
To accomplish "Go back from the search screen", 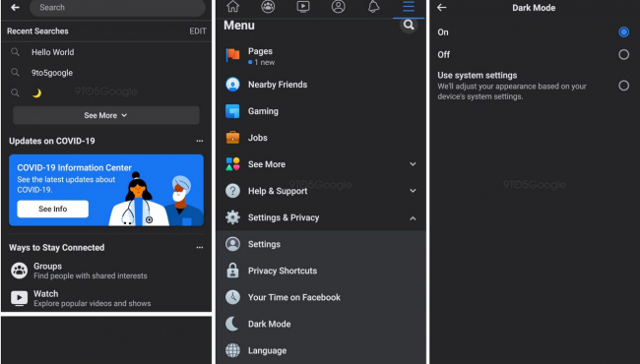I will pyautogui.click(x=15, y=7).
